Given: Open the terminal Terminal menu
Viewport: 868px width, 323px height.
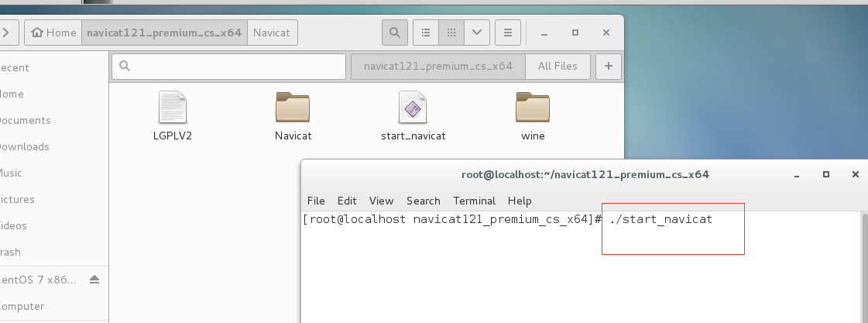Looking at the screenshot, I should [475, 201].
